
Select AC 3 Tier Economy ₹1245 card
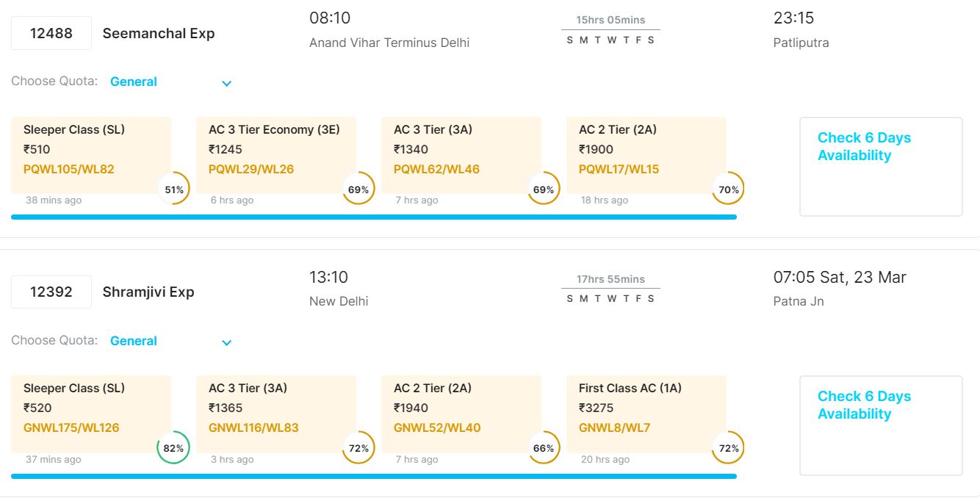[276, 150]
